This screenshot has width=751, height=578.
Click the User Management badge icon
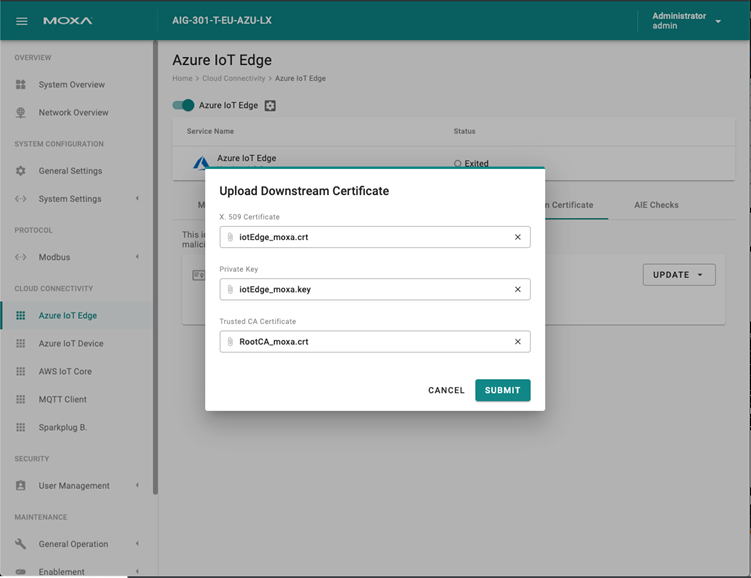coord(21,485)
